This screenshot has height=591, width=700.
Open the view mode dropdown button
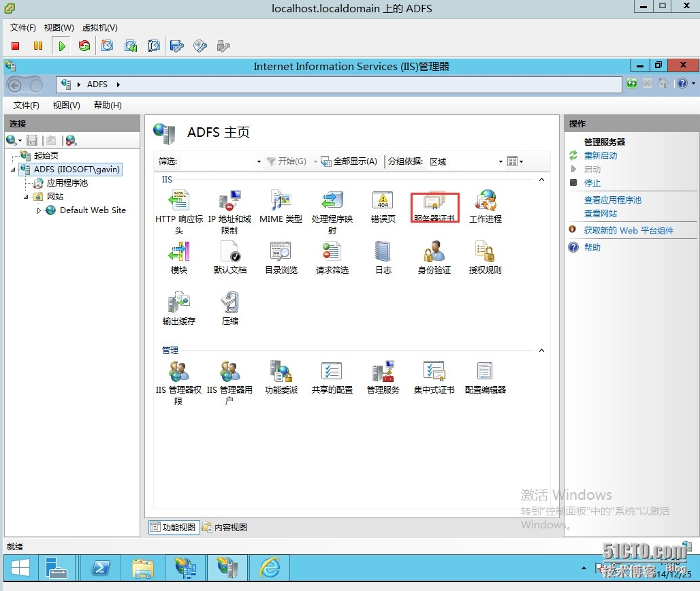pos(515,161)
